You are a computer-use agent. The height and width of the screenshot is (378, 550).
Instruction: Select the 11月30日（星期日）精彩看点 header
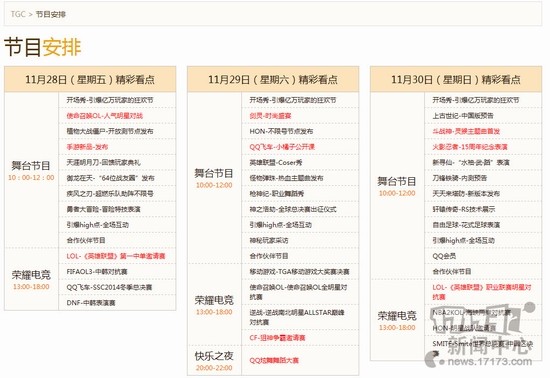[456, 80]
